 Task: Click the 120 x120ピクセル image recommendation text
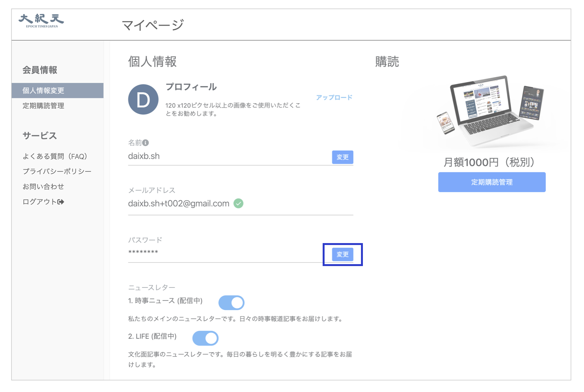click(x=233, y=109)
